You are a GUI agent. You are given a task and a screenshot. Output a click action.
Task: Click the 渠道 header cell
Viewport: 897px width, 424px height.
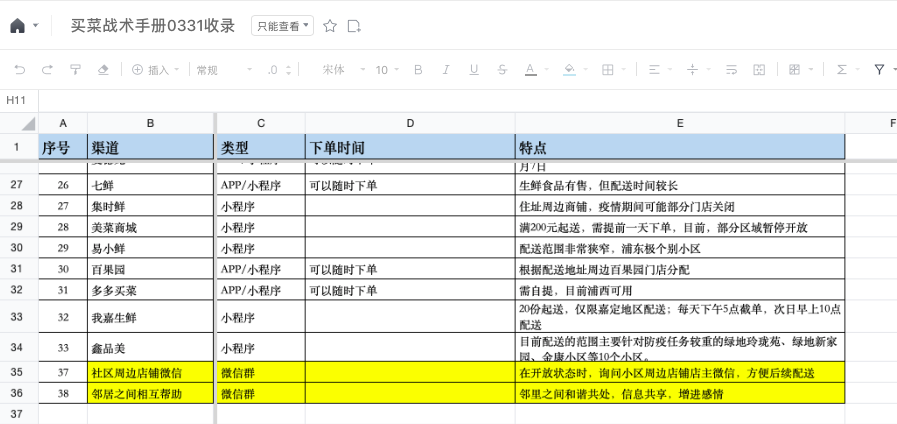[150, 148]
